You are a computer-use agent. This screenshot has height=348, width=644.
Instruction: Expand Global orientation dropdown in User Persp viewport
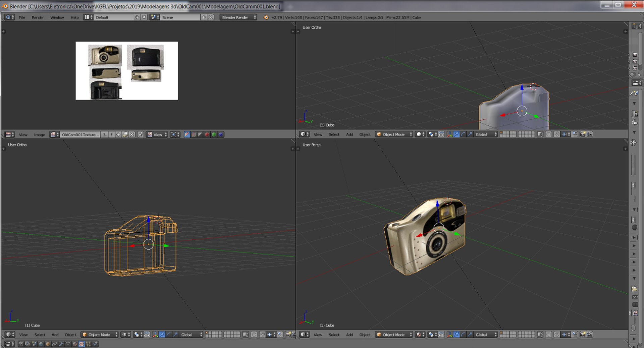point(485,335)
